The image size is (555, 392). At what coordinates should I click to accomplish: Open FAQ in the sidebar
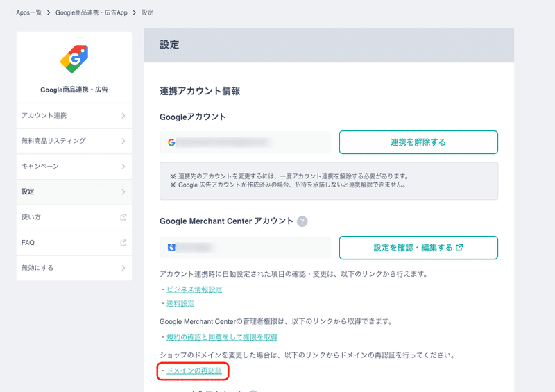click(74, 243)
